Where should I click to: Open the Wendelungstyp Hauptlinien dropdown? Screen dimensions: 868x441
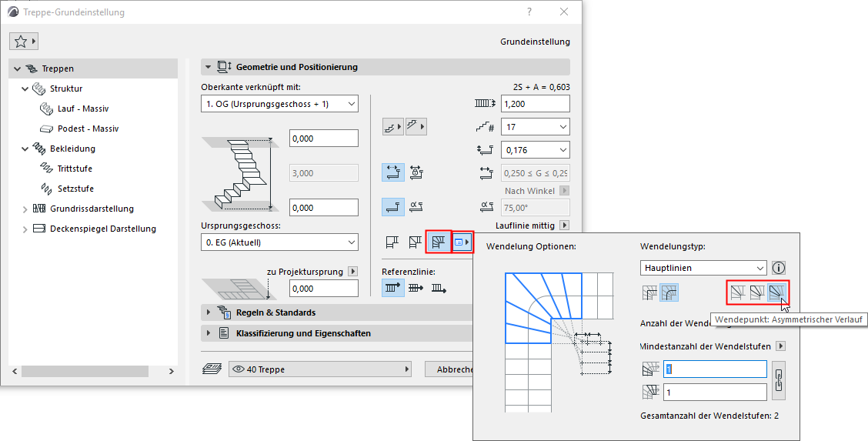coord(703,268)
